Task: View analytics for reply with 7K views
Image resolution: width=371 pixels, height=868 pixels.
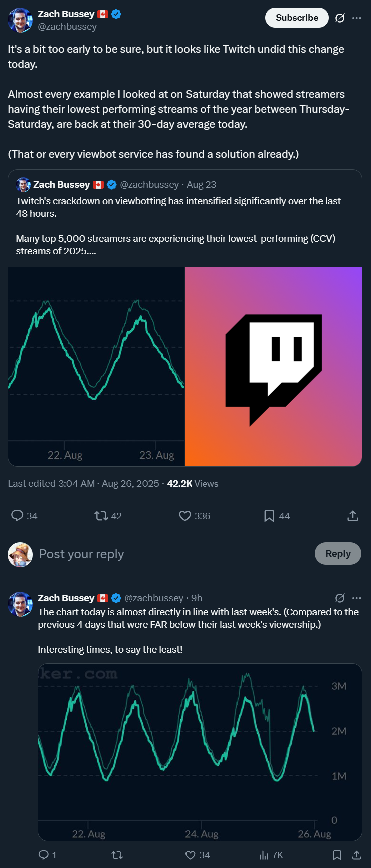Action: pyautogui.click(x=265, y=855)
